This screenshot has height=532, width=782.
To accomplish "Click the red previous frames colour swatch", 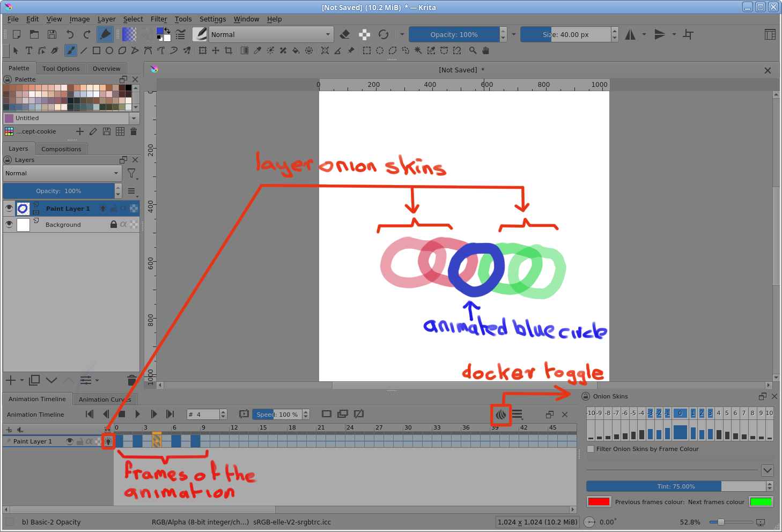I will [x=599, y=502].
